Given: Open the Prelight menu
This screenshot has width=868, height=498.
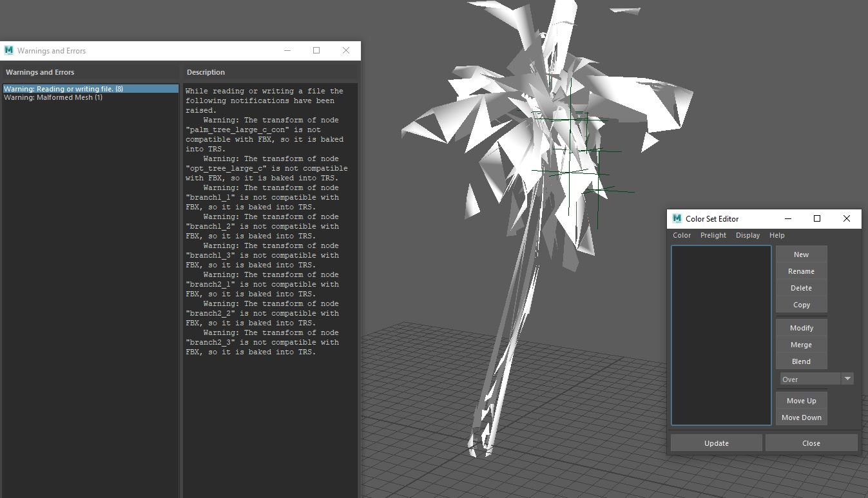Looking at the screenshot, I should pyautogui.click(x=713, y=235).
